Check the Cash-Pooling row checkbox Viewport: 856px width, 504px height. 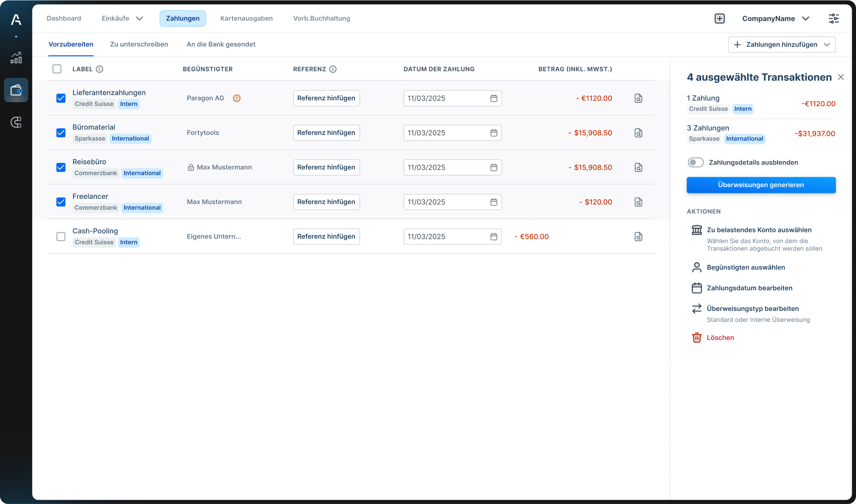[x=61, y=236]
